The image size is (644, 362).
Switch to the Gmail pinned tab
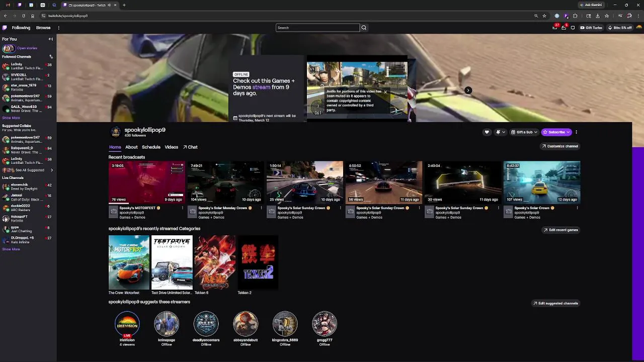tap(8, 5)
